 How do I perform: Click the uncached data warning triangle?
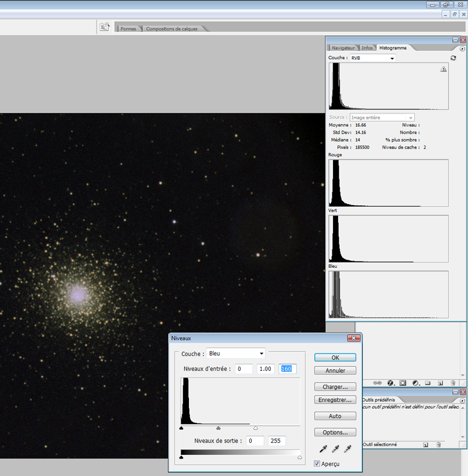pyautogui.click(x=443, y=69)
